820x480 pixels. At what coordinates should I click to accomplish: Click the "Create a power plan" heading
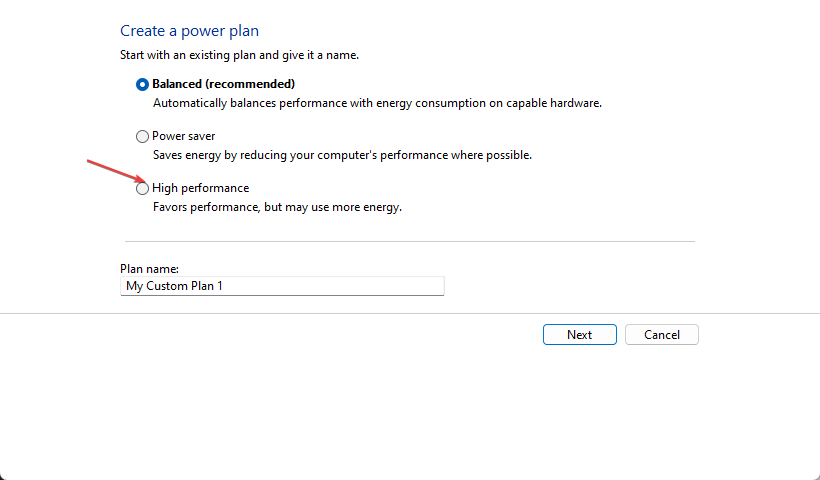coord(189,32)
